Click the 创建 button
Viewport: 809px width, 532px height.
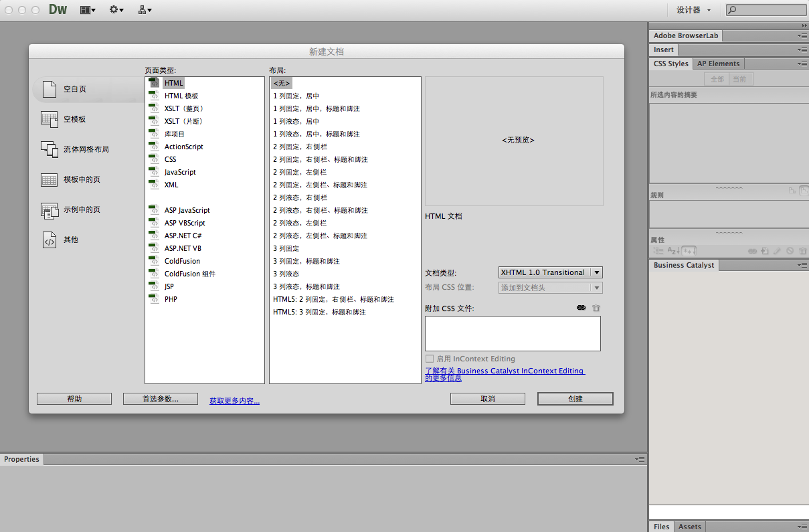(x=575, y=399)
